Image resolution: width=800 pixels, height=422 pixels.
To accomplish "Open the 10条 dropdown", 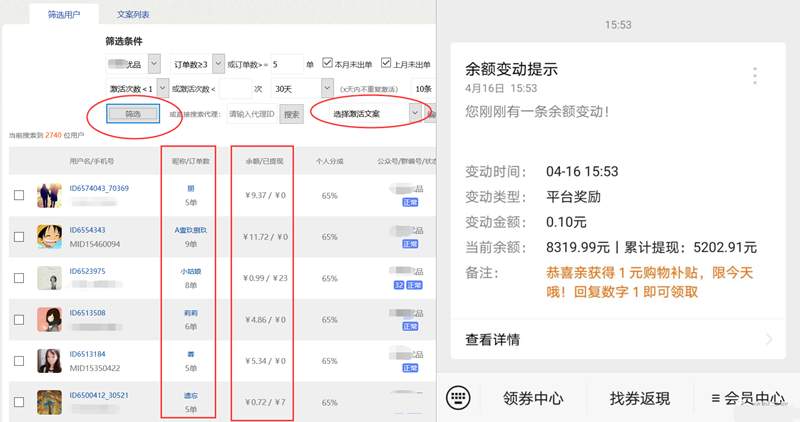I will [425, 89].
